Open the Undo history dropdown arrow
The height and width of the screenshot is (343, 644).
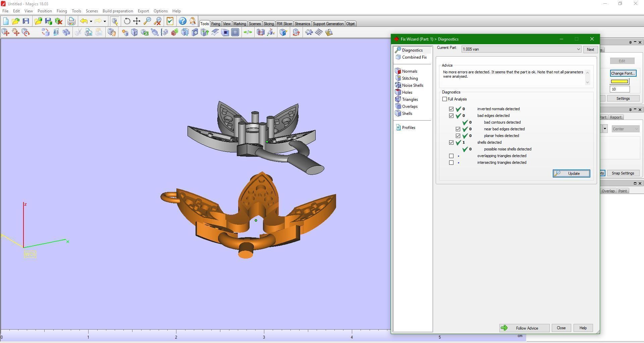91,21
